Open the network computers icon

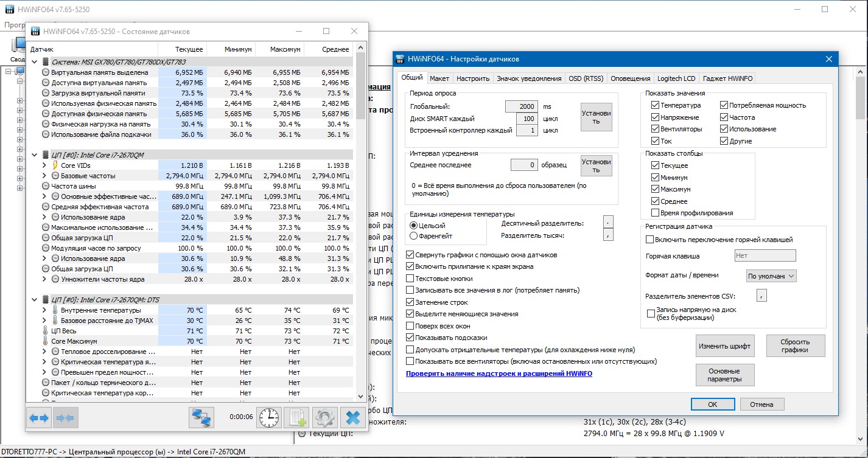tap(201, 418)
